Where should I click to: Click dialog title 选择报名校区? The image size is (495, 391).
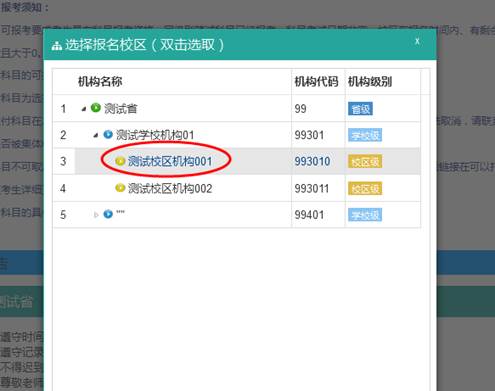[x=106, y=45]
